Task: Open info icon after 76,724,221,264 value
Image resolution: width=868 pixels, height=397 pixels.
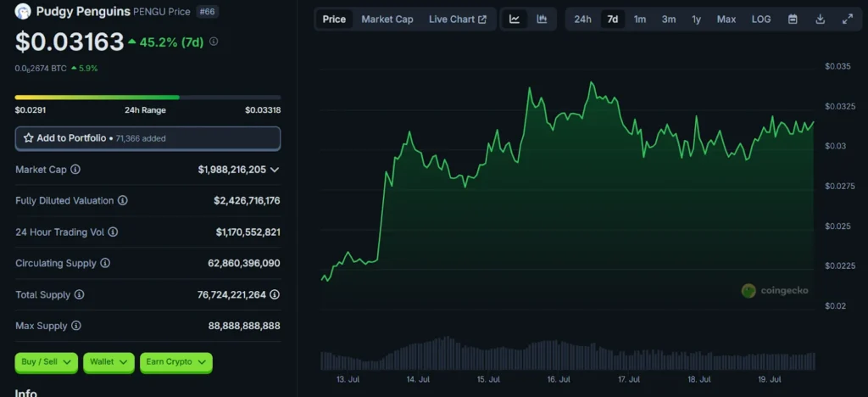Action: pos(275,294)
